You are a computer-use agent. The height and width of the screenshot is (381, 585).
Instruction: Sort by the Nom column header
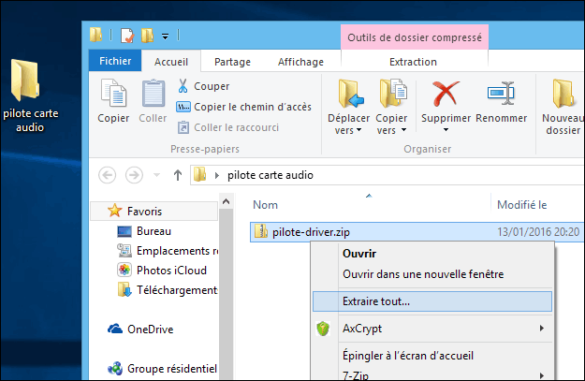(265, 205)
